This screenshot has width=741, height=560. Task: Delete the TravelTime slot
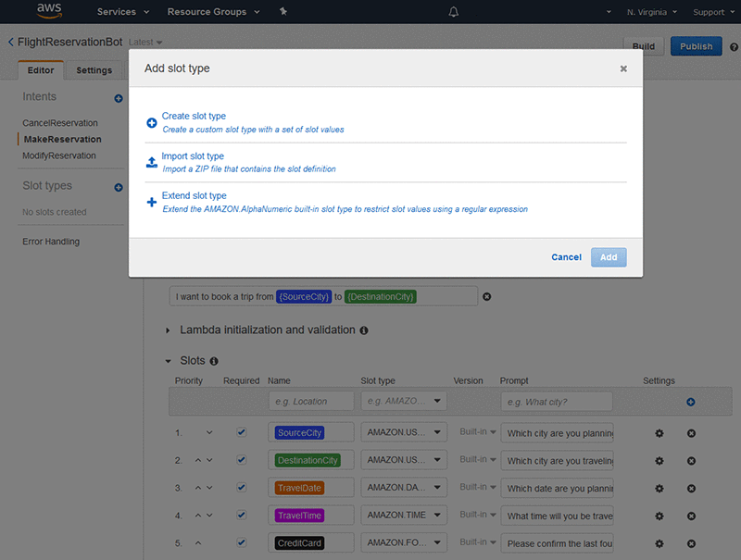click(691, 516)
